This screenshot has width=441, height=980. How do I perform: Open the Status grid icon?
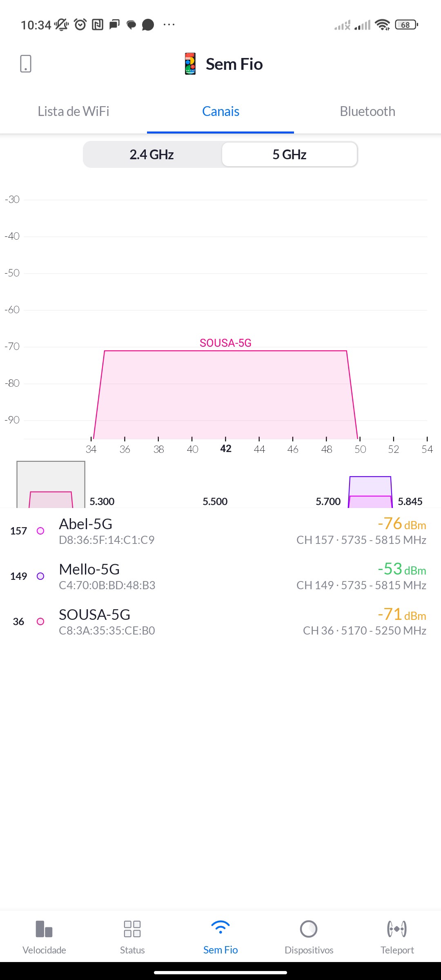pyautogui.click(x=132, y=929)
